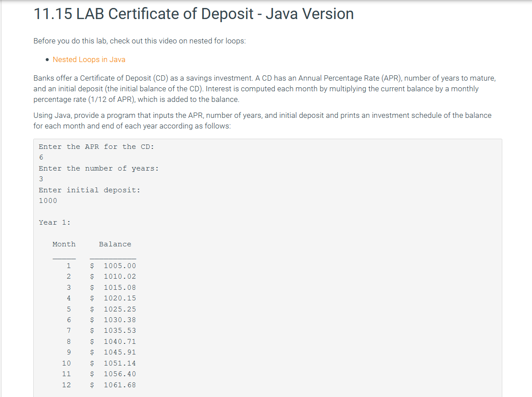Click the month 12 balance 1061.68

(x=120, y=385)
